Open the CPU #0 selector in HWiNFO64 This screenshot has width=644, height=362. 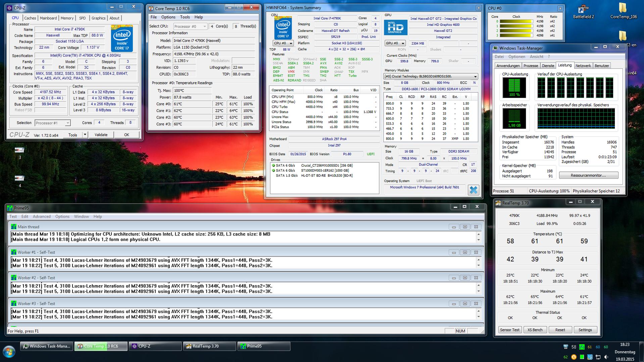click(x=283, y=43)
